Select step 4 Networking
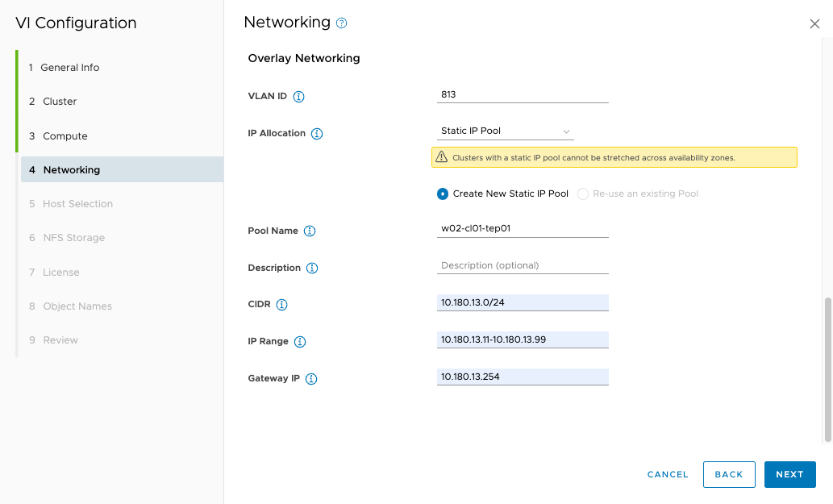Image resolution: width=833 pixels, height=504 pixels. click(122, 170)
